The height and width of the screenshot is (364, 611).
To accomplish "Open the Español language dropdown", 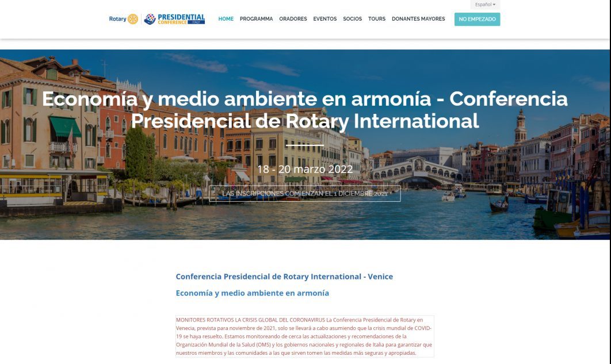I will click(x=485, y=5).
